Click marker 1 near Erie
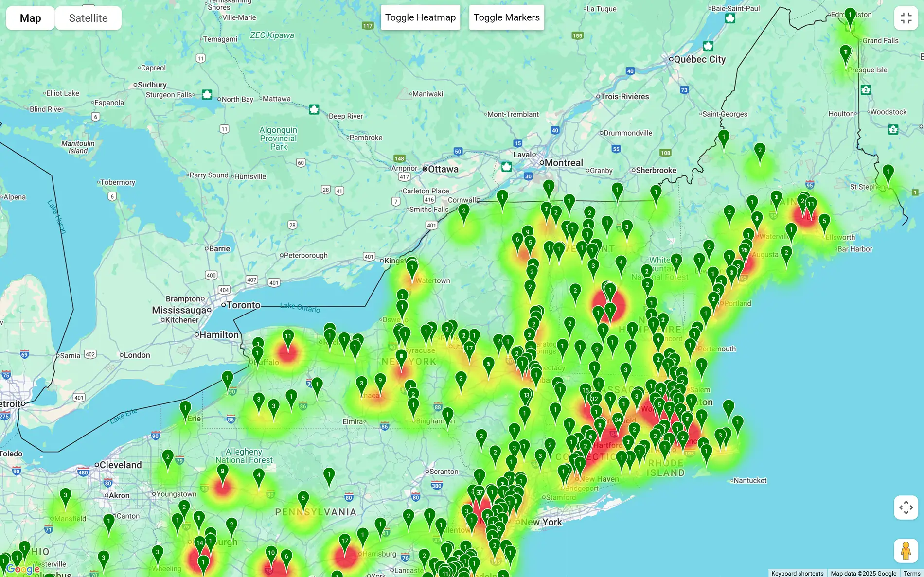This screenshot has height=577, width=924. 185,410
